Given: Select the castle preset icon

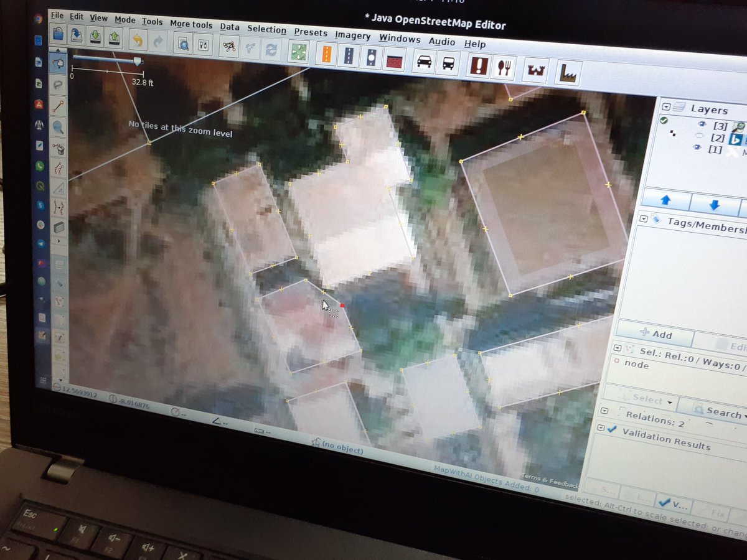Looking at the screenshot, I should click(536, 70).
